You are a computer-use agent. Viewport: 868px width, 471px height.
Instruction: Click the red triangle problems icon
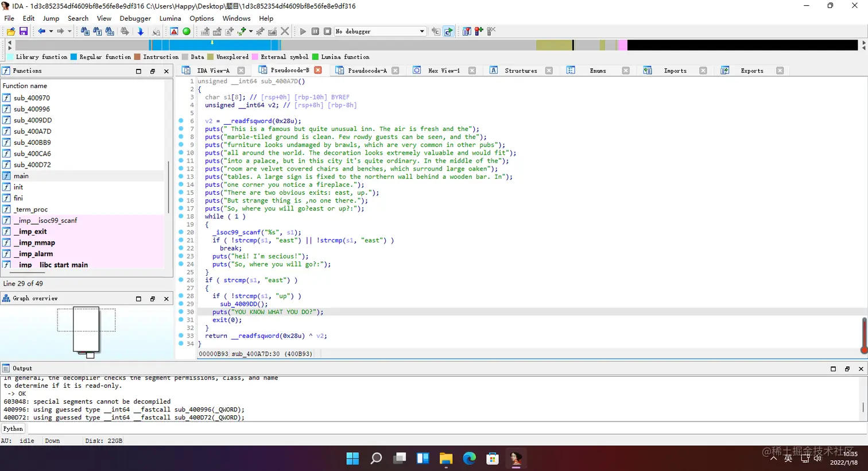[x=174, y=32]
